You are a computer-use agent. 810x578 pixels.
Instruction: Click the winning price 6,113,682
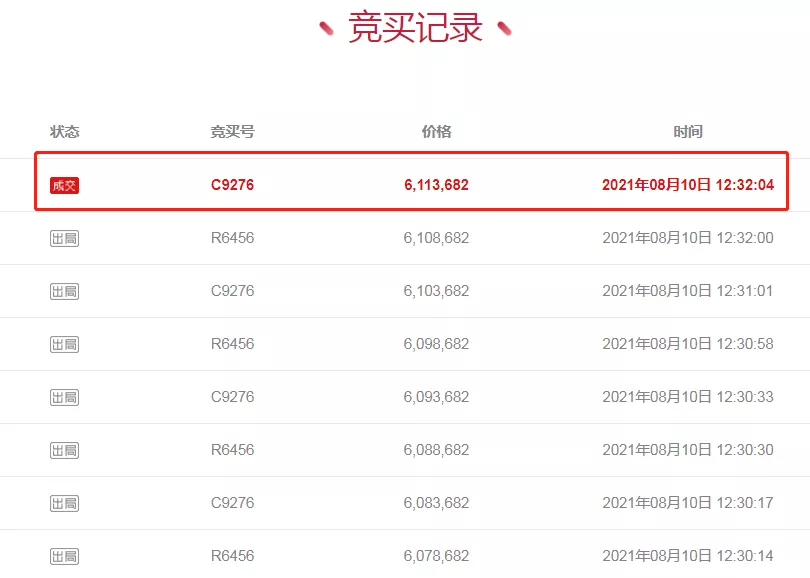437,185
